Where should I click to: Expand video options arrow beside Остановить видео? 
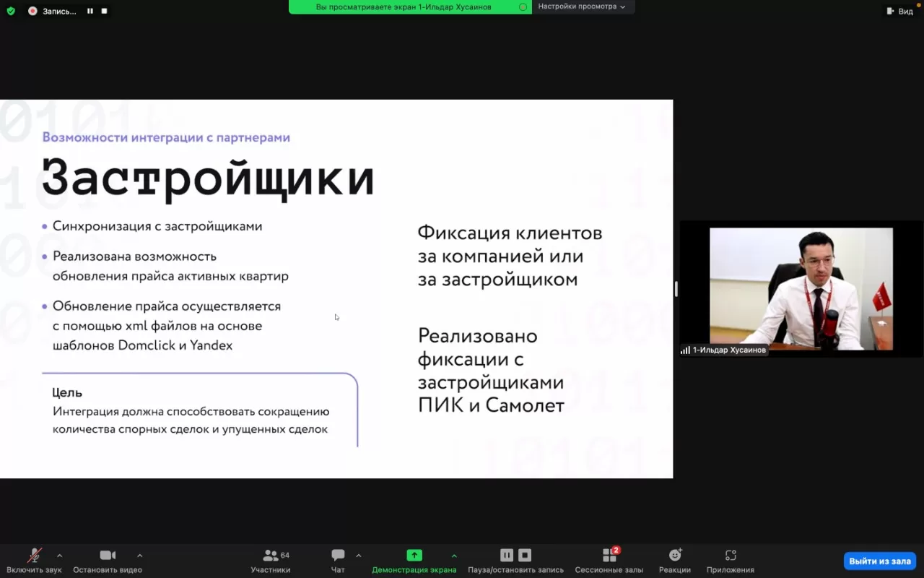(x=139, y=556)
